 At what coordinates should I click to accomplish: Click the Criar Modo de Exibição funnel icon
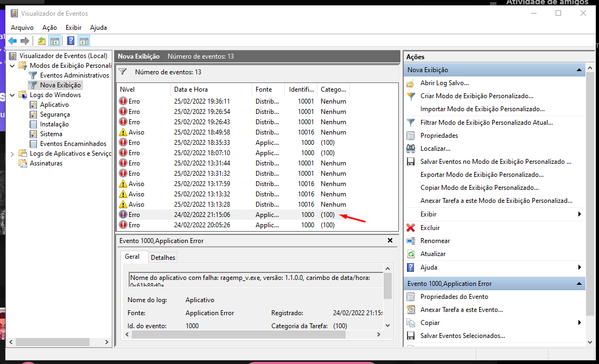411,96
